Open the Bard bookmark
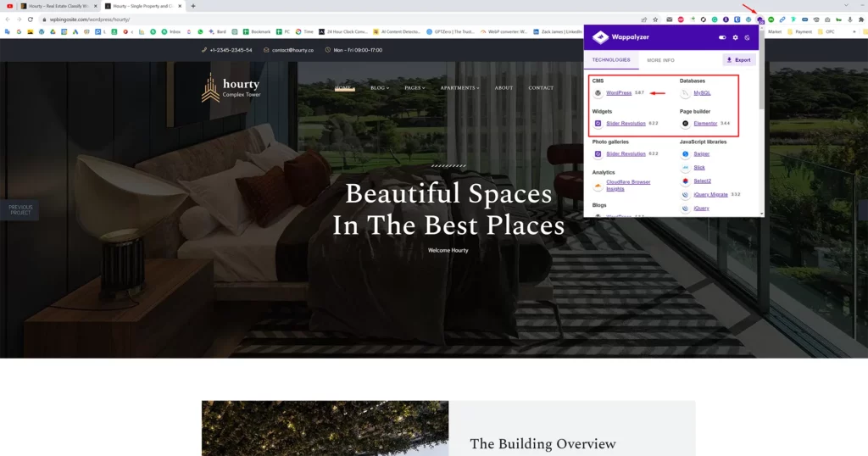Viewport: 868px width, 456px height. point(217,31)
